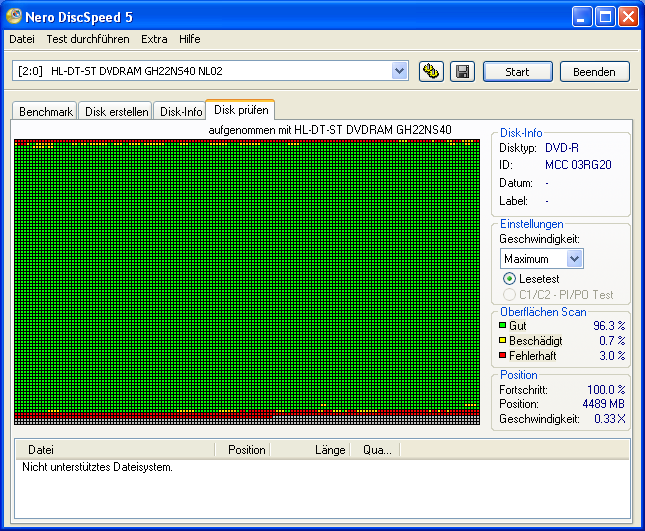Open the Test durchführen menu
Viewport: 645px width, 531px height.
pyautogui.click(x=88, y=39)
